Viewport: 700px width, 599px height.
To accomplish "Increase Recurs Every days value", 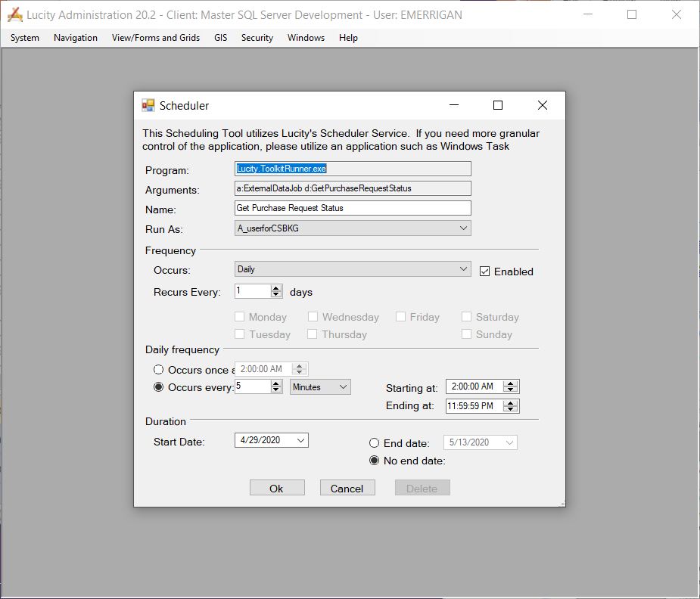I will pos(276,288).
